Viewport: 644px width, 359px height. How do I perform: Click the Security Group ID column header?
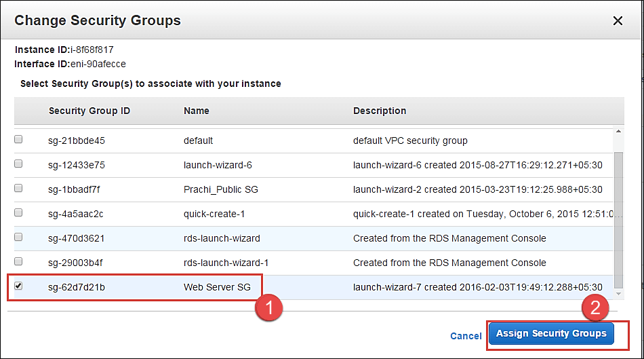point(89,111)
